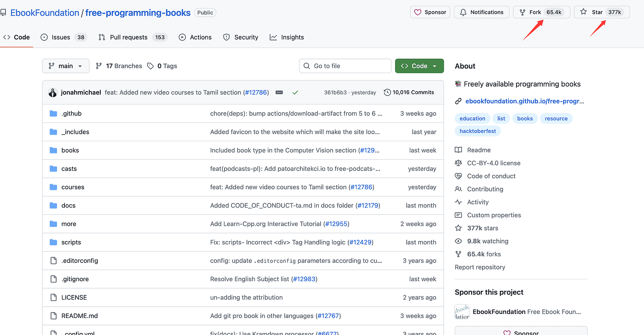Fork the repository
644x335 pixels.
[535, 12]
